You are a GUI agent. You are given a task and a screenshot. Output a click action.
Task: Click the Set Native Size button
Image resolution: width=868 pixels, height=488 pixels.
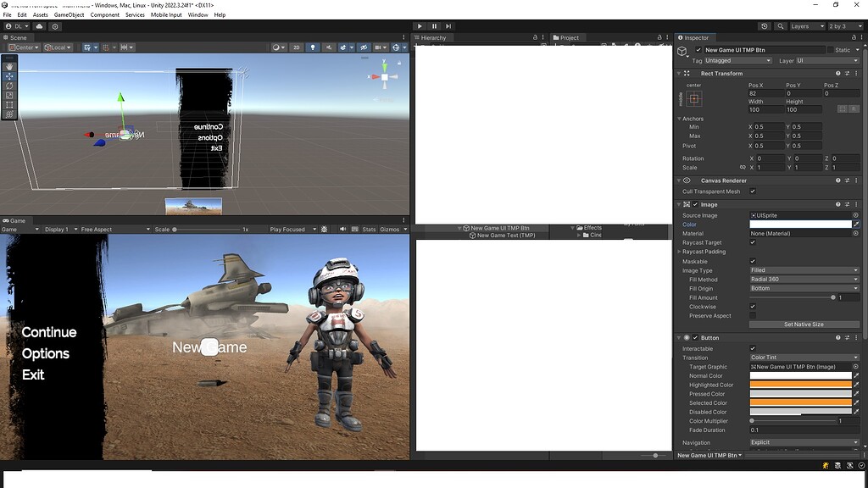coord(804,324)
